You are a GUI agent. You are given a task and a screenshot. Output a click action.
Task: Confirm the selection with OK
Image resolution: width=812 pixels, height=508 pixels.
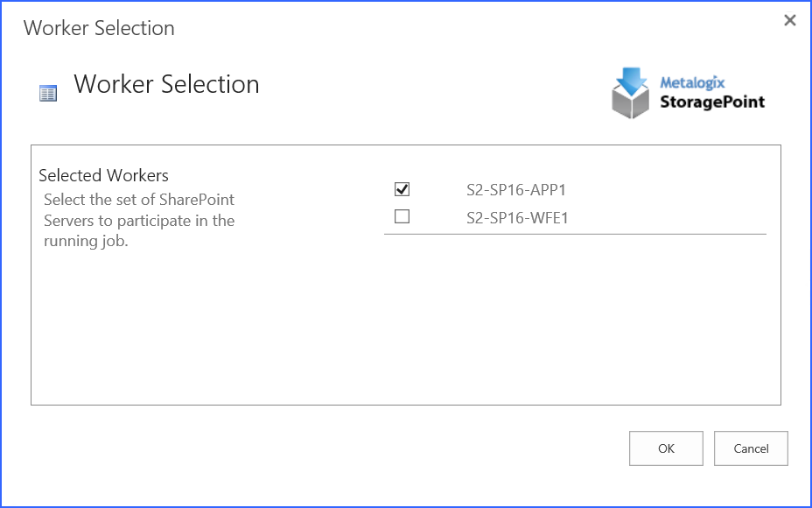(x=666, y=448)
